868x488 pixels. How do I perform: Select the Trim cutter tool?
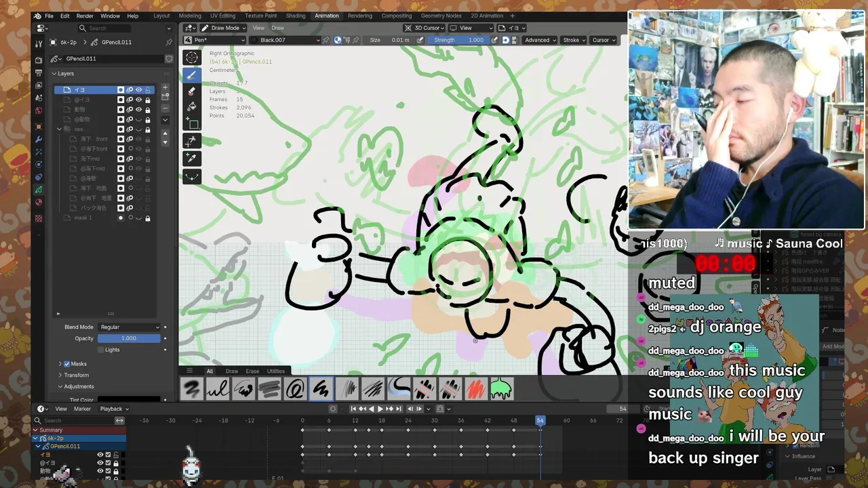192,140
